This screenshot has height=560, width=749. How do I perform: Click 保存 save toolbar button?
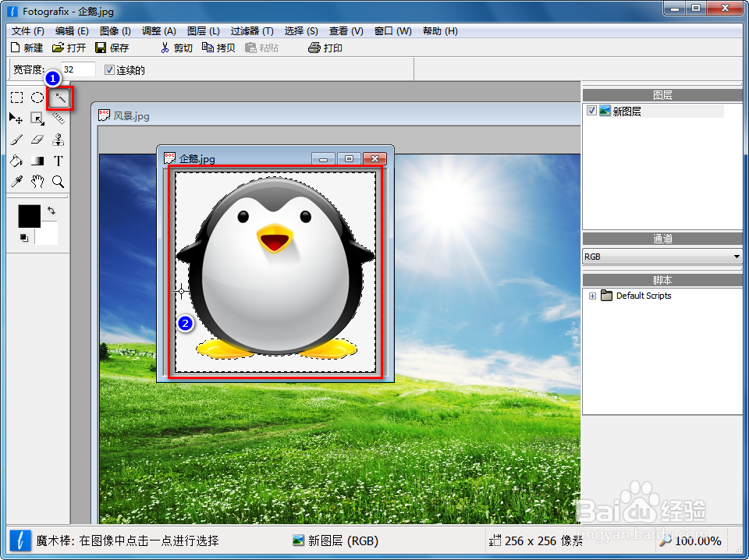click(x=112, y=48)
